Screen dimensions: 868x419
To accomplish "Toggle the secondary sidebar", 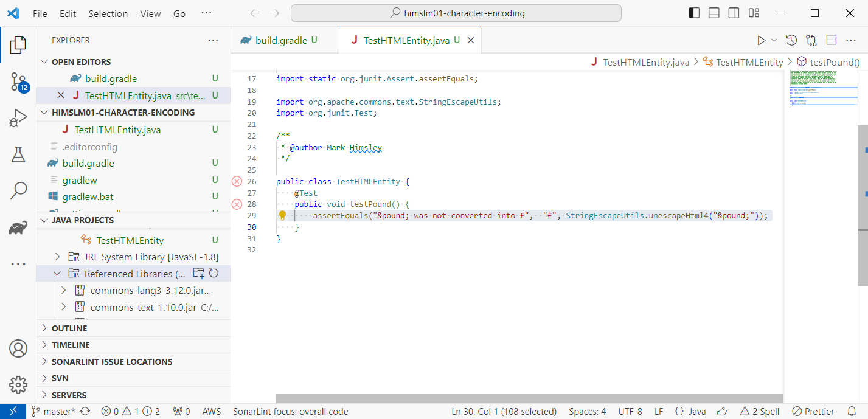I will [x=734, y=13].
